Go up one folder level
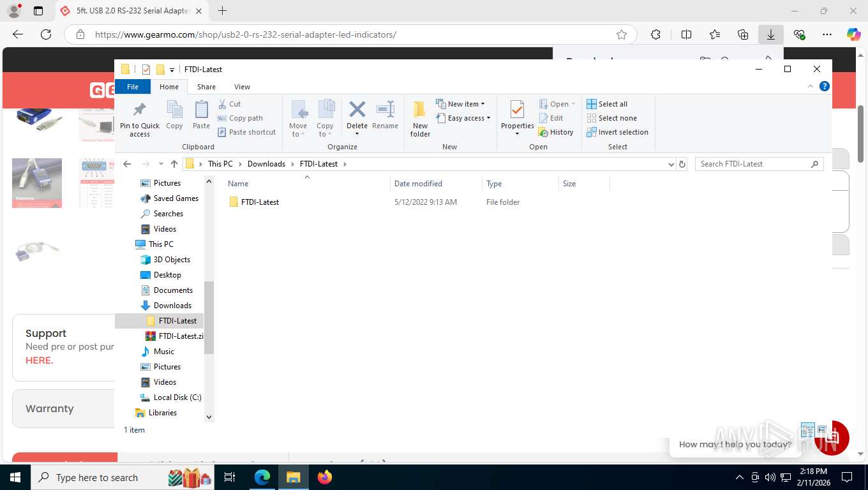The image size is (868, 490). [x=174, y=164]
